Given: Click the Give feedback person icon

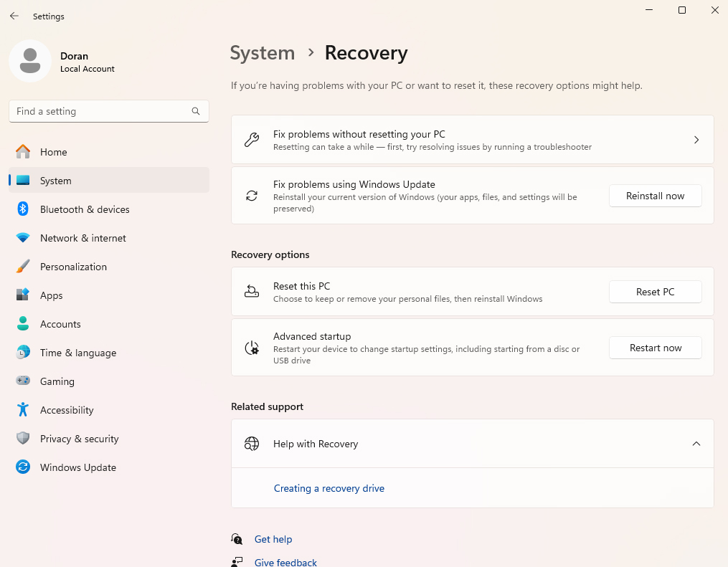Looking at the screenshot, I should click(237, 562).
